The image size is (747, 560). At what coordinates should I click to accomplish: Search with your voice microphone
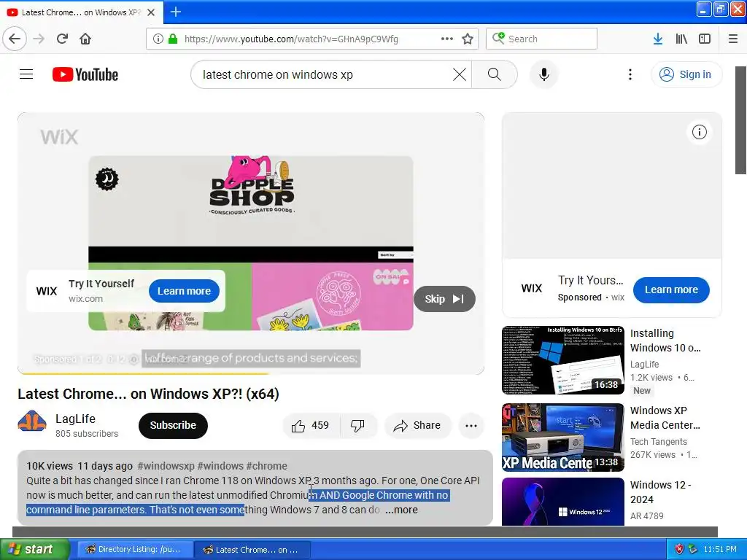[544, 74]
